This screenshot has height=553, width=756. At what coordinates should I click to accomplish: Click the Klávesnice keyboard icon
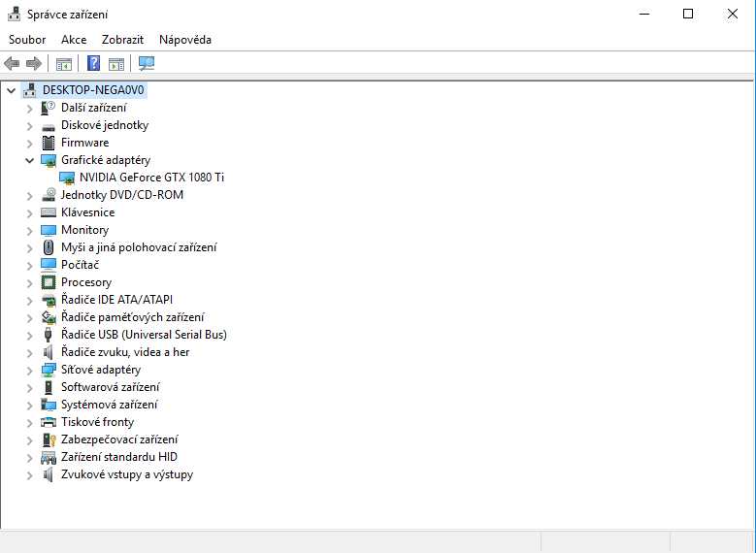coord(49,212)
